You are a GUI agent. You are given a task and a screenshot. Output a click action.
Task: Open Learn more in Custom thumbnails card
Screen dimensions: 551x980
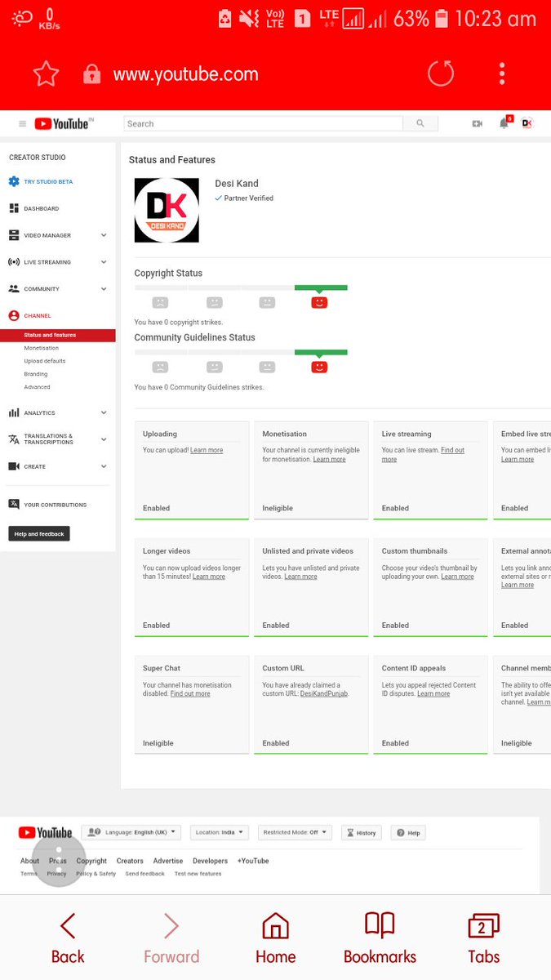pos(457,577)
